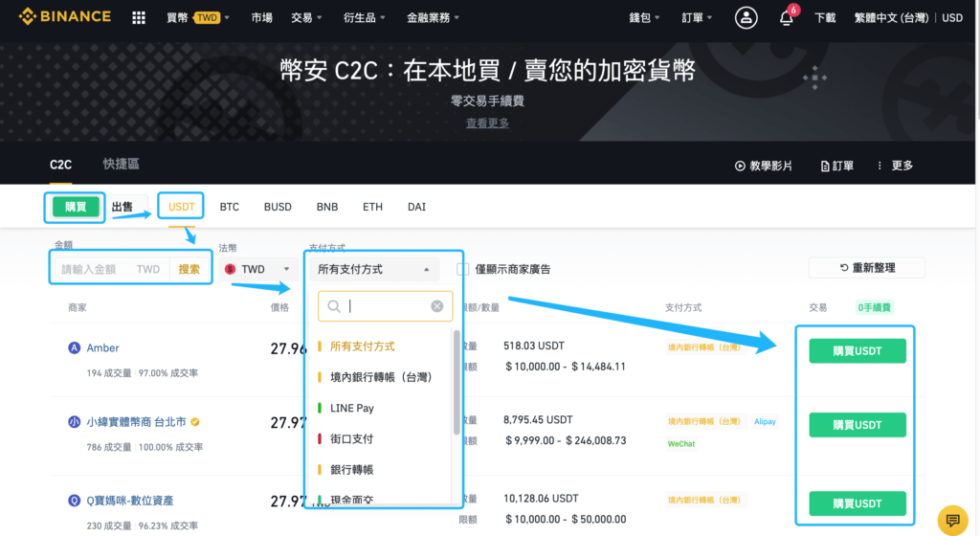Select 境內銀行轉帳（台灣）in the list
Image resolution: width=980 pixels, height=536 pixels.
(381, 377)
